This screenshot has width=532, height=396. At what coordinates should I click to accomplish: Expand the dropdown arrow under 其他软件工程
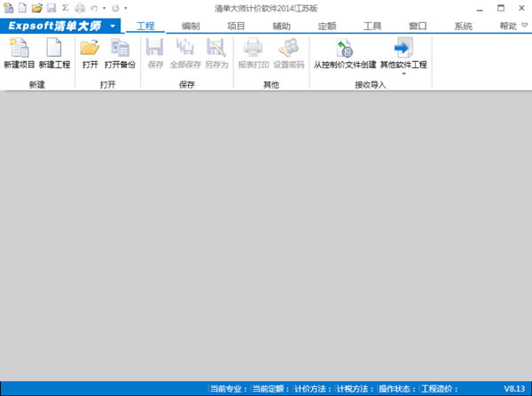coord(403,74)
